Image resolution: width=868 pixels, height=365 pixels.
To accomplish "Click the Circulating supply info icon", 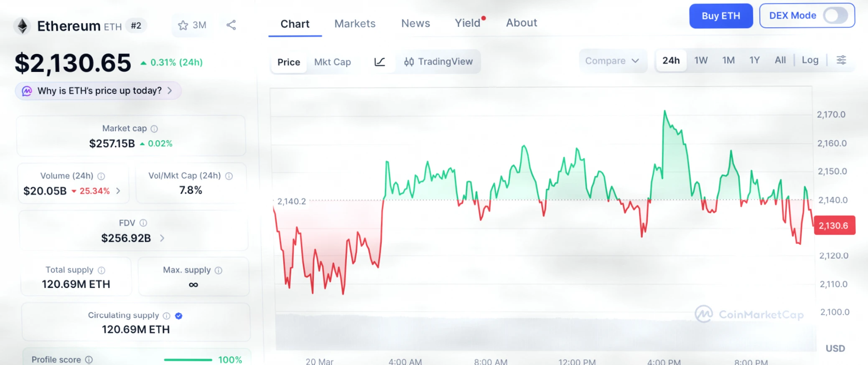I will point(167,316).
